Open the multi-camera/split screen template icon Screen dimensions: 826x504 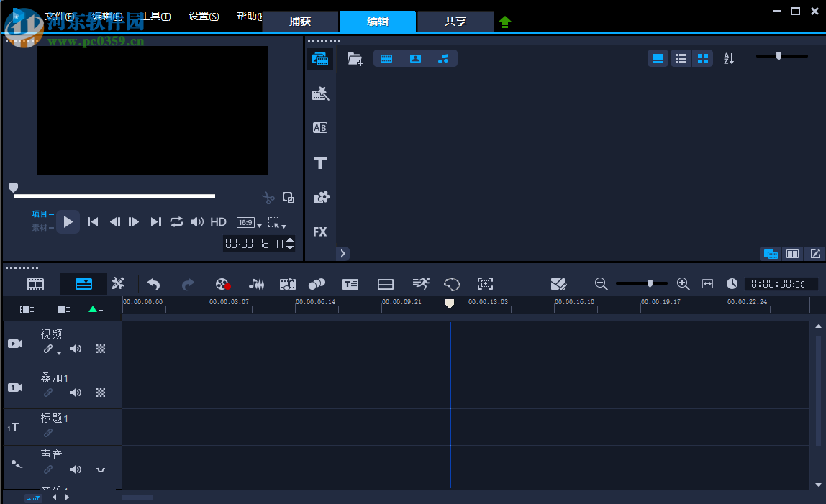tap(386, 285)
